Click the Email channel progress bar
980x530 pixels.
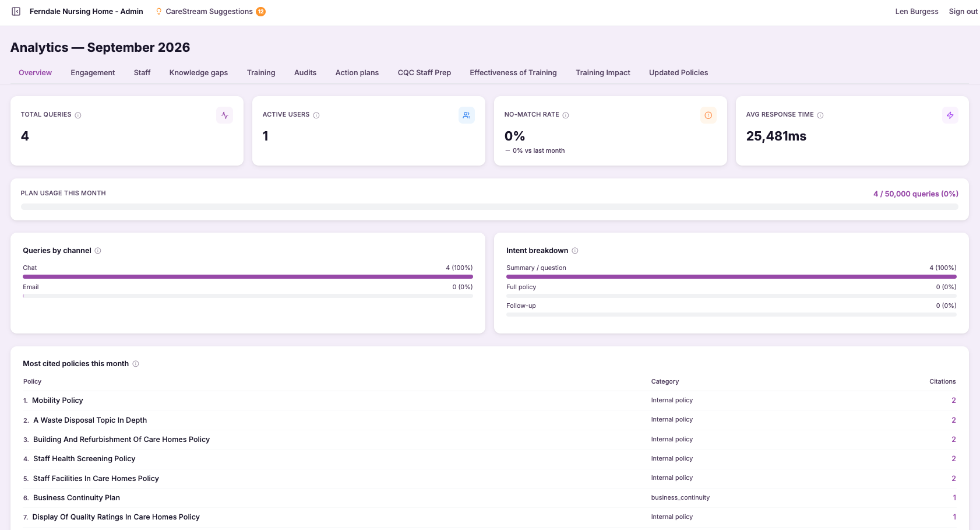(x=248, y=296)
